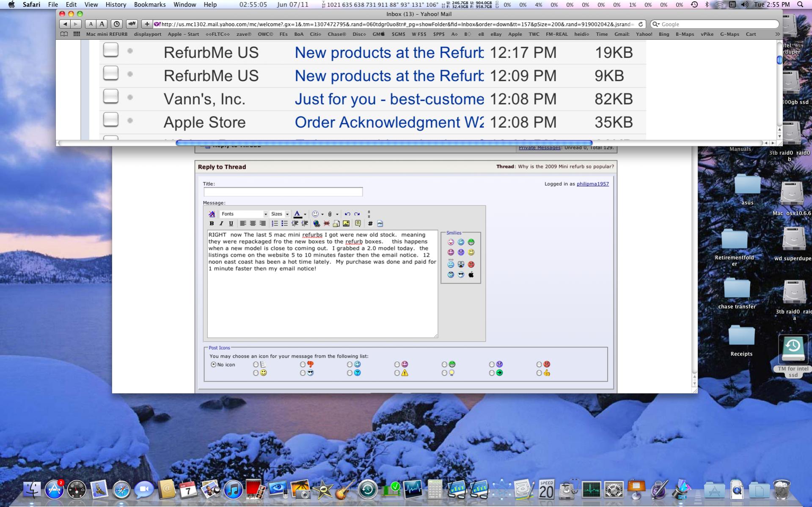Check the Apple Store email checkbox
The height and width of the screenshot is (507, 812).
click(x=111, y=120)
